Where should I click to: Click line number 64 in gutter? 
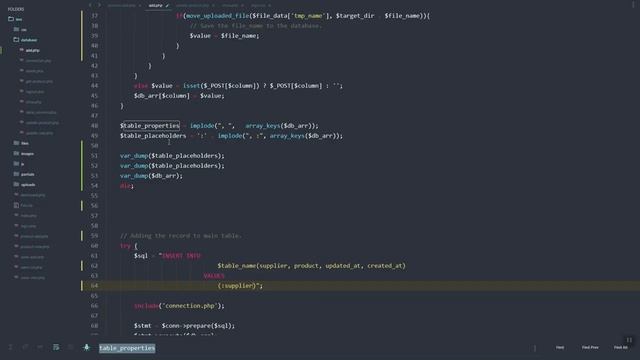[94, 286]
